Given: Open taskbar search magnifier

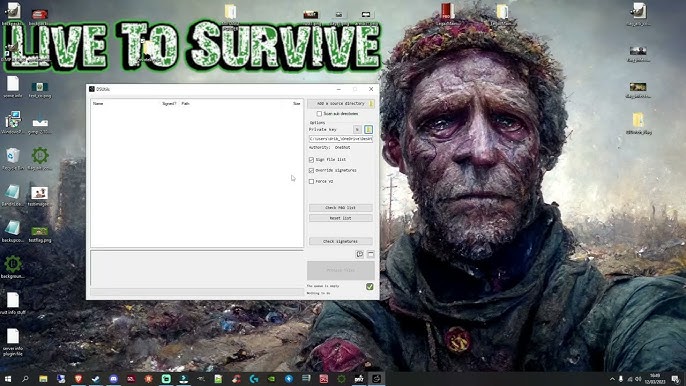Looking at the screenshot, I should click(25, 379).
